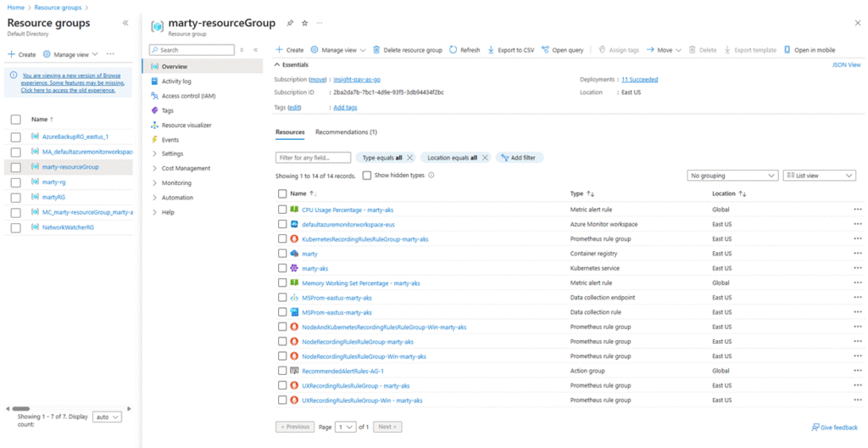The width and height of the screenshot is (868, 448).
Task: Click the Refresh icon in toolbar
Action: coord(453,50)
